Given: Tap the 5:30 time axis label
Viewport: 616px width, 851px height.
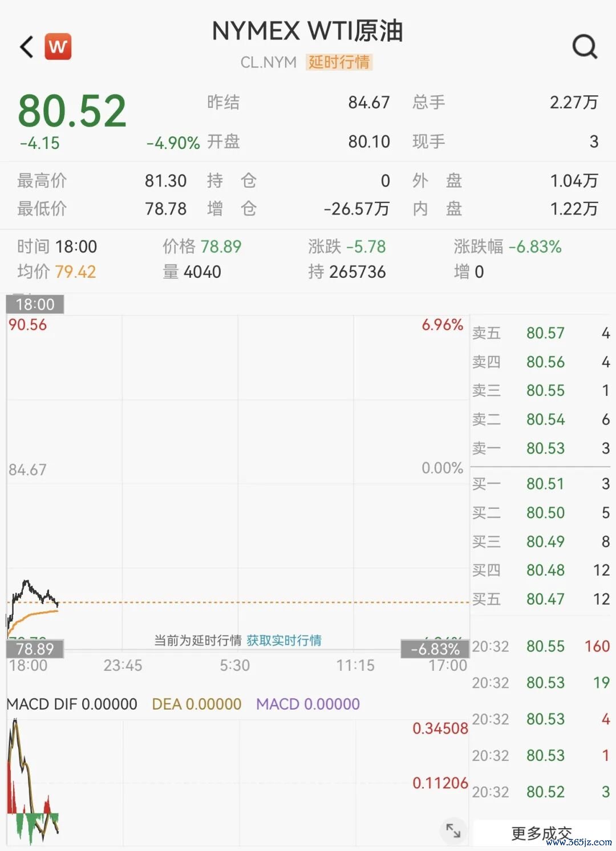Looking at the screenshot, I should tap(235, 666).
